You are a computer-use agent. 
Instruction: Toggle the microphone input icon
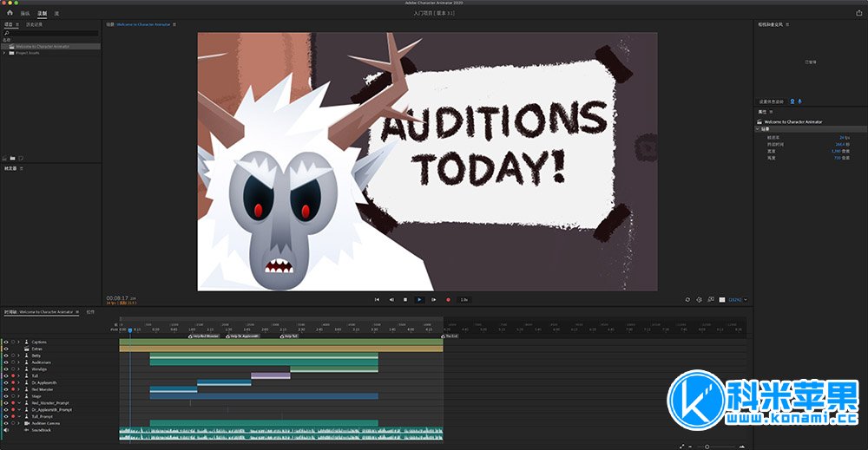point(799,101)
